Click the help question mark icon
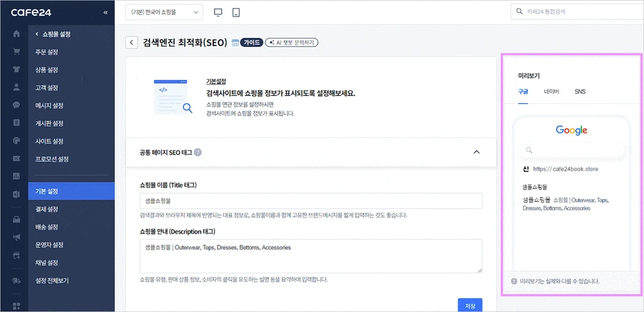 tap(198, 152)
